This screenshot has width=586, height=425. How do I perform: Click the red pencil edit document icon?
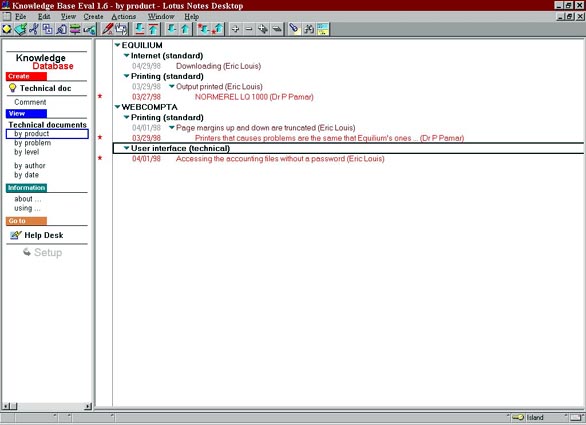[108, 29]
